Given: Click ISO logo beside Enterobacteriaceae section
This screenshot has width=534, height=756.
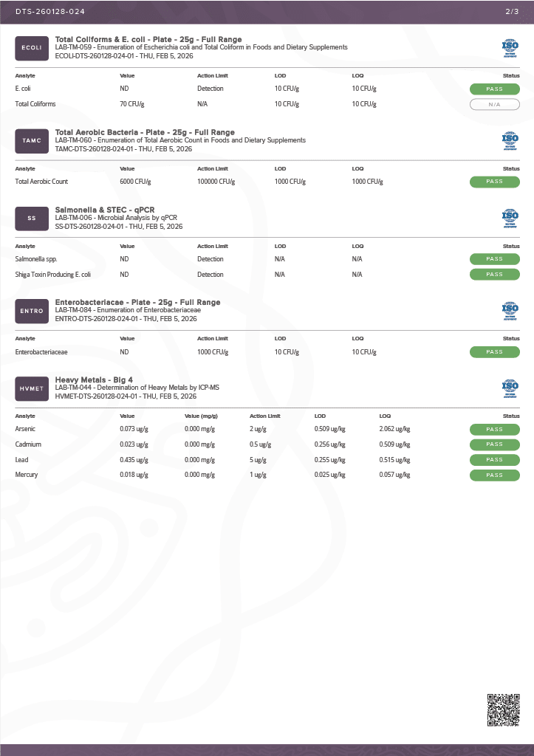Looking at the screenshot, I should 510,310.
